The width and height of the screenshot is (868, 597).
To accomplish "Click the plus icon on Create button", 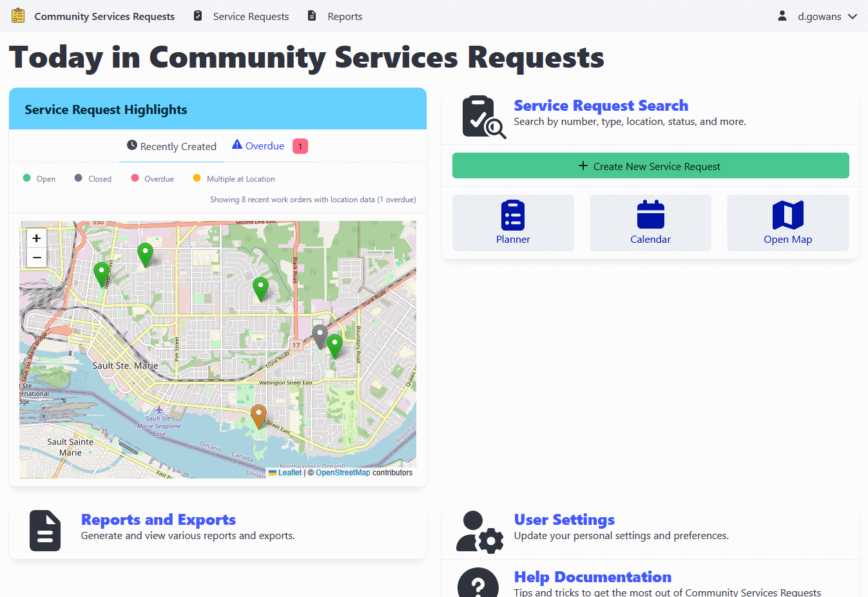I will [x=583, y=166].
